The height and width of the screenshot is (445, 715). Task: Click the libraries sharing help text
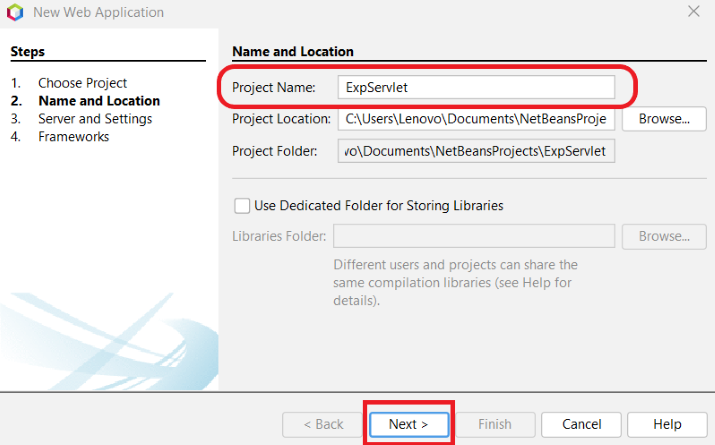[455, 282]
